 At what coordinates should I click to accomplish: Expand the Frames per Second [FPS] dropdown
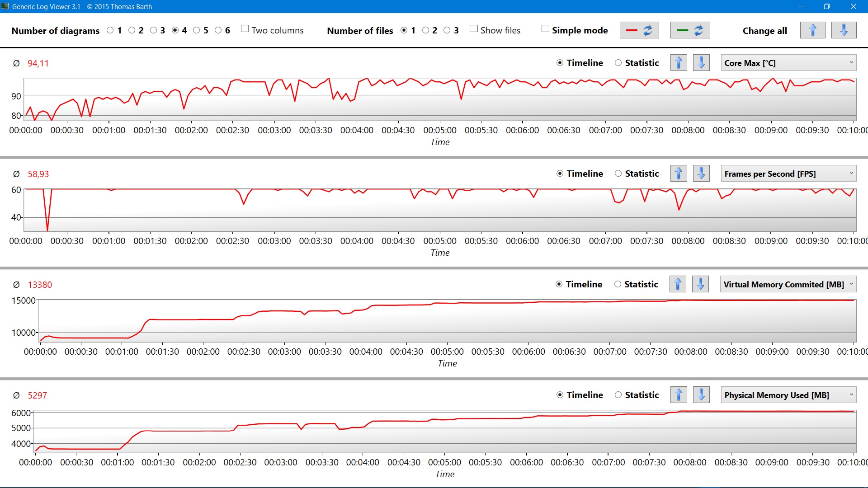(x=788, y=174)
